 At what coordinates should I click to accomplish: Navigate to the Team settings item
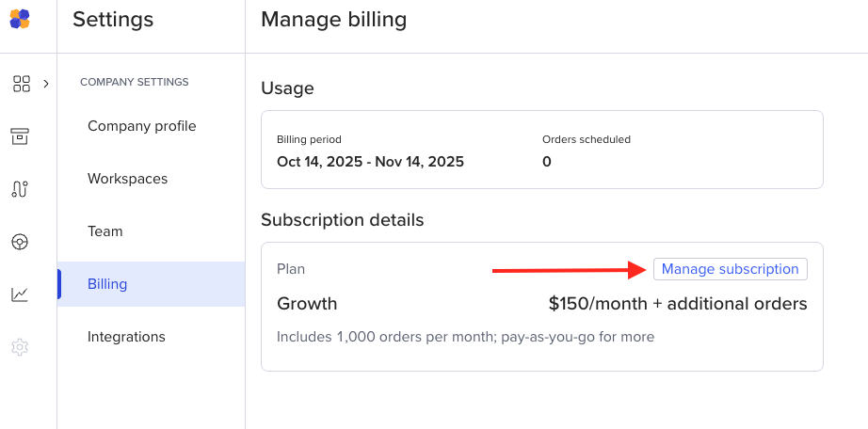(105, 231)
